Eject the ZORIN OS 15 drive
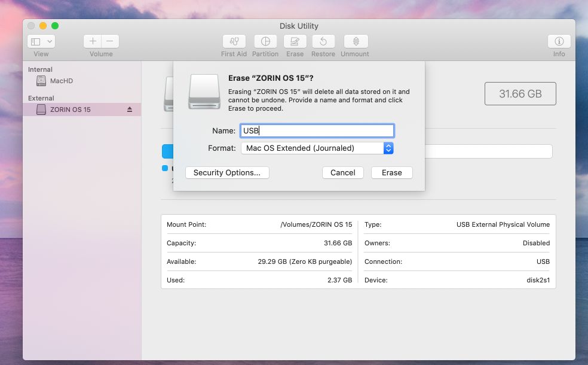The image size is (588, 365). point(130,109)
